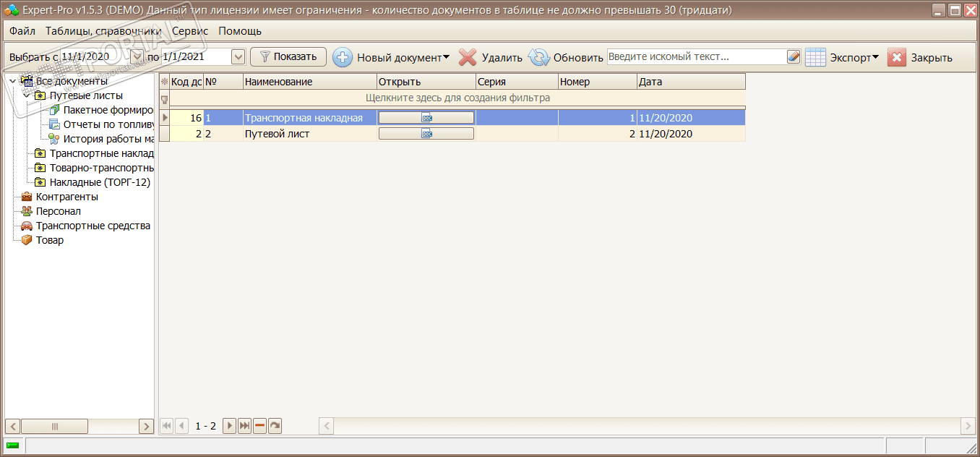Click the Обновить refresh arrows icon
This screenshot has width=980, height=457.
[539, 57]
